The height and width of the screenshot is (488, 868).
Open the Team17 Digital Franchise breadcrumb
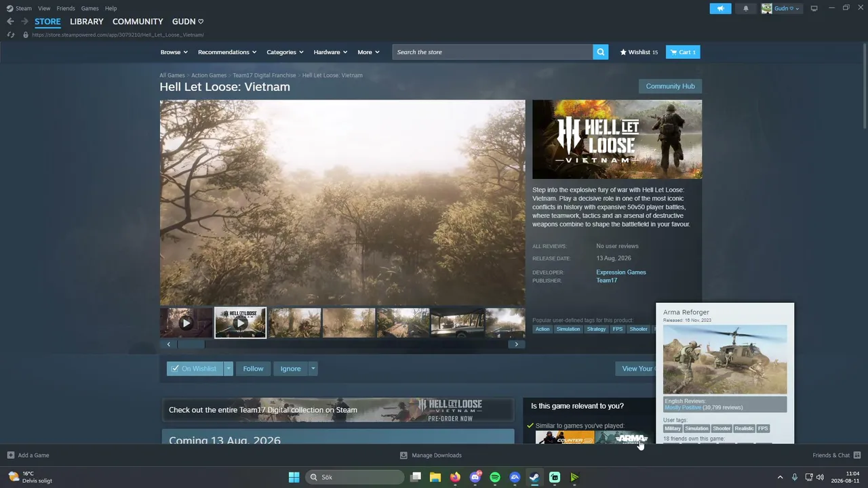[x=264, y=75]
